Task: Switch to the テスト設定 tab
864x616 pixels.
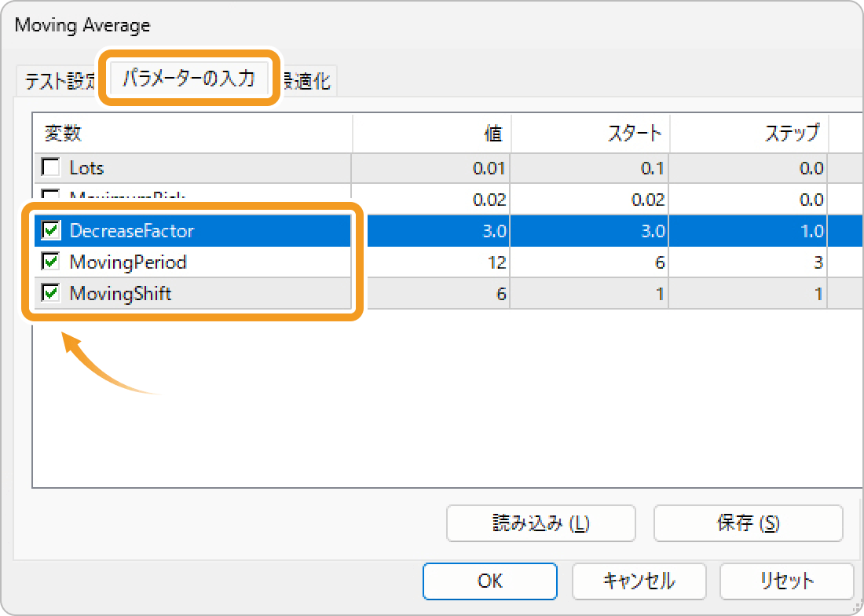Action: click(x=58, y=81)
